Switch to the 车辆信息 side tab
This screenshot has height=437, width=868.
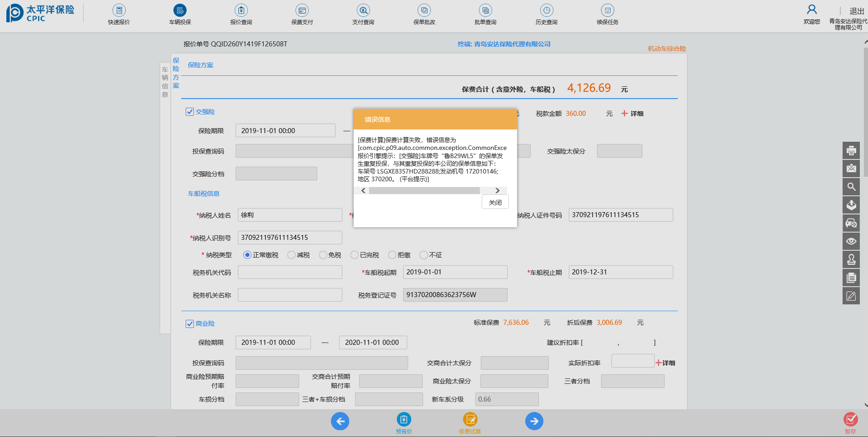click(165, 82)
